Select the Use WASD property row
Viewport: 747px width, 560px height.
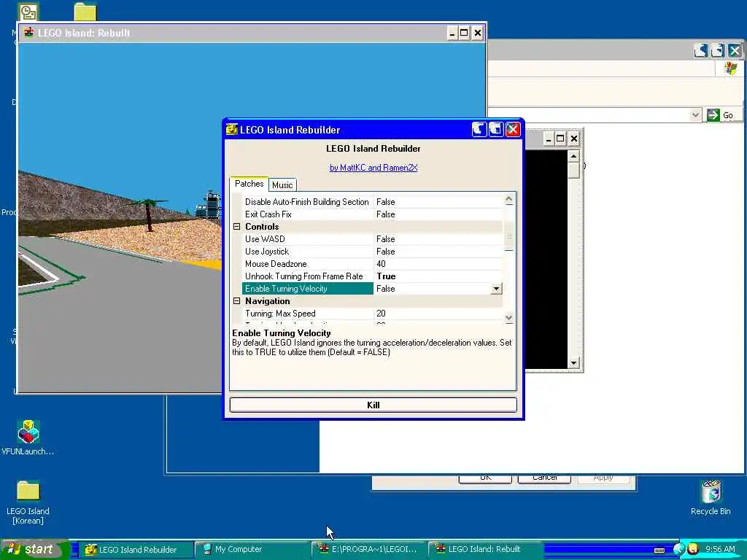372,239
